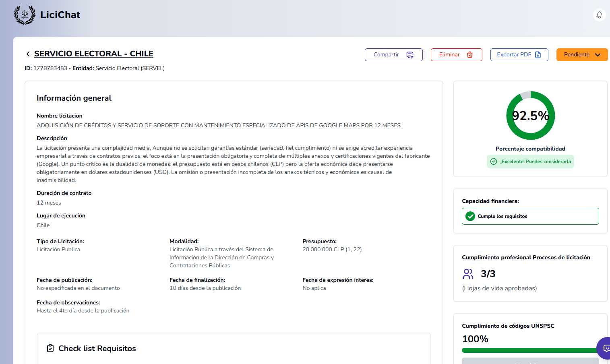
Task: Click the LiciChat laurel logo icon
Action: (x=25, y=15)
